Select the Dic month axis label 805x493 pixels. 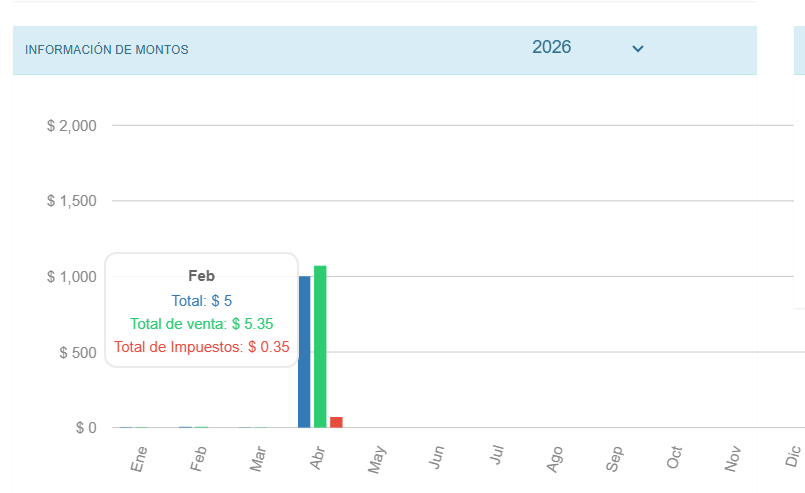coord(793,456)
